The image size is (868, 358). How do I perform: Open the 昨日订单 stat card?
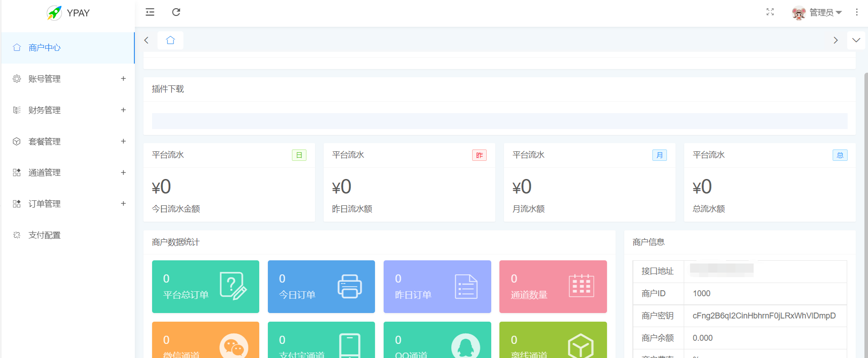click(437, 287)
